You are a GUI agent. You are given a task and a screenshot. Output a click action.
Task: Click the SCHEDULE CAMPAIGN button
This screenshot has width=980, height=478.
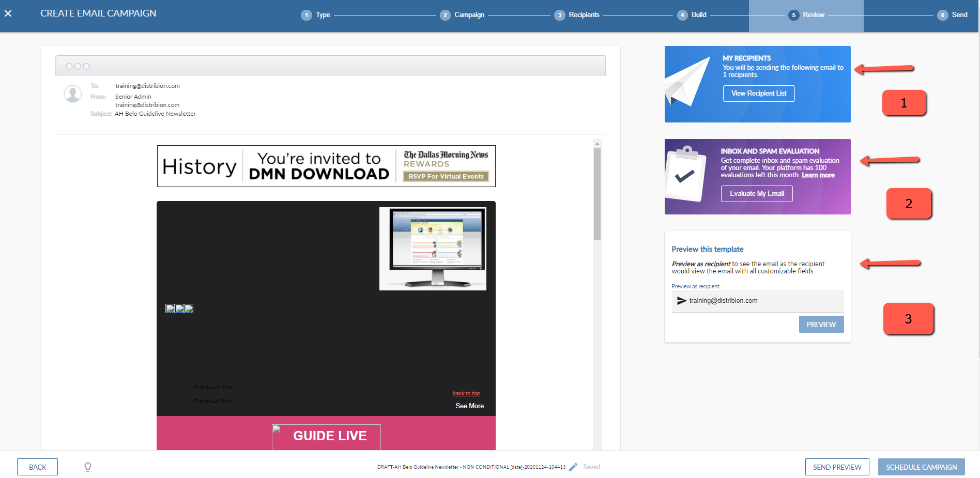[x=922, y=467]
